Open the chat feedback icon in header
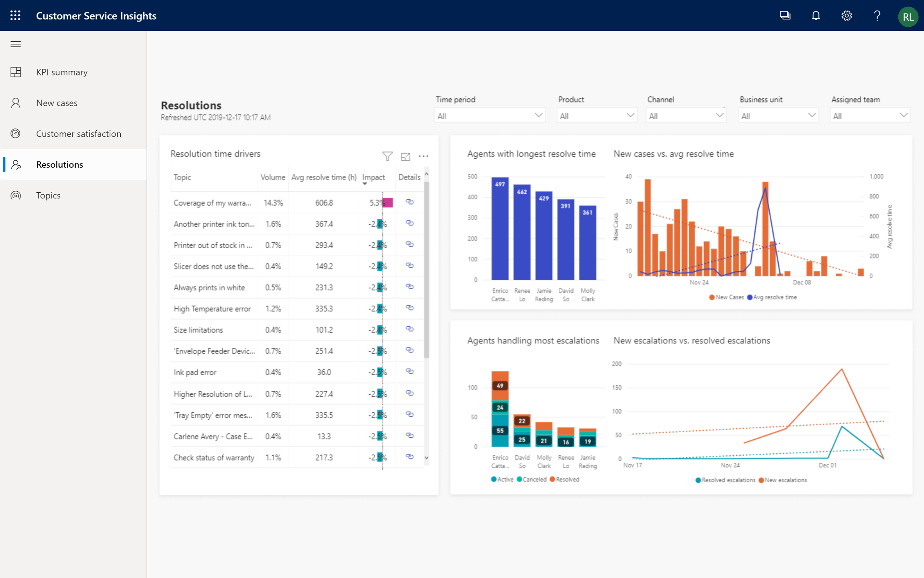Viewport: 924px width, 578px height. [785, 16]
